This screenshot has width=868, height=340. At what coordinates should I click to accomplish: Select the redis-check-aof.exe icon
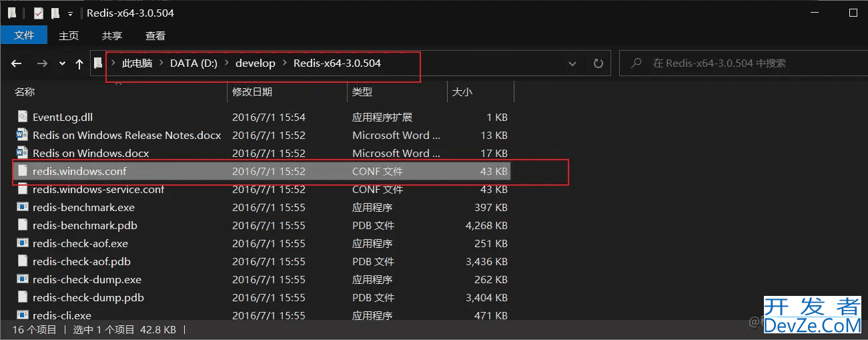[x=23, y=243]
